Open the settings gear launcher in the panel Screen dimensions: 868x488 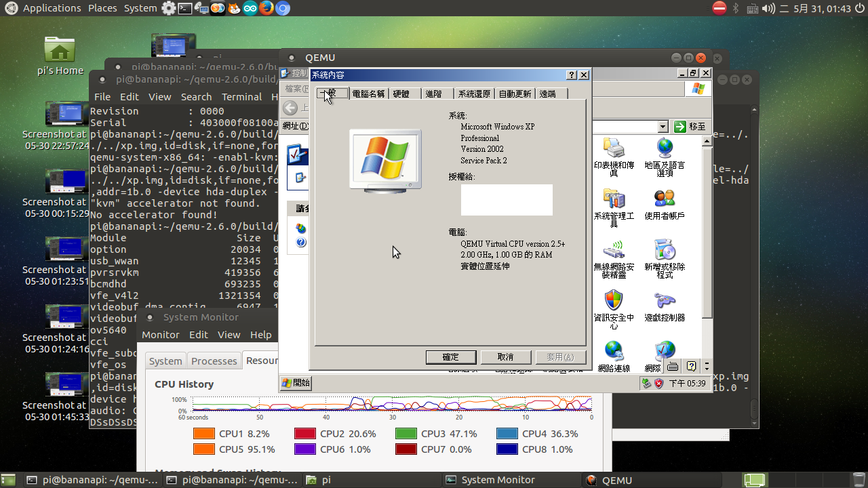click(168, 8)
